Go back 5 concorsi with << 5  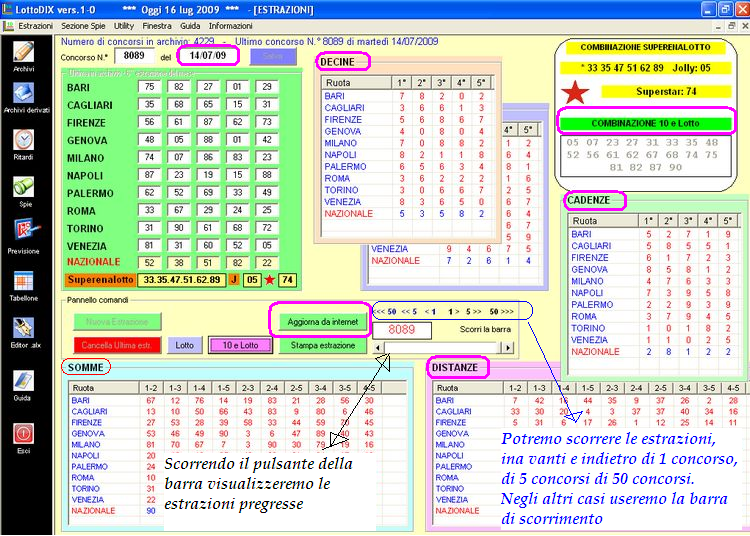tap(409, 312)
